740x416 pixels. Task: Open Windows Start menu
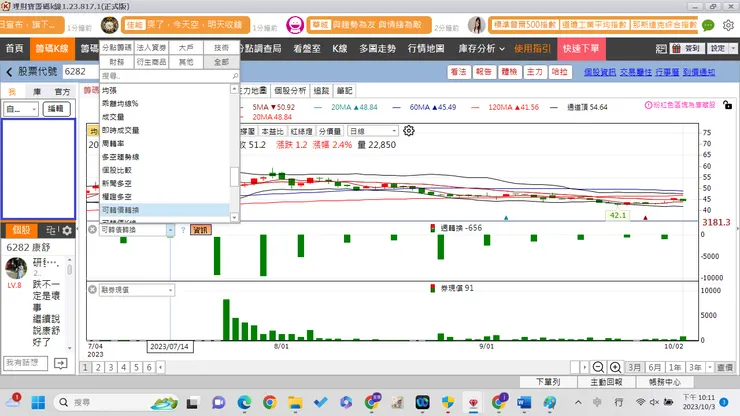38,402
